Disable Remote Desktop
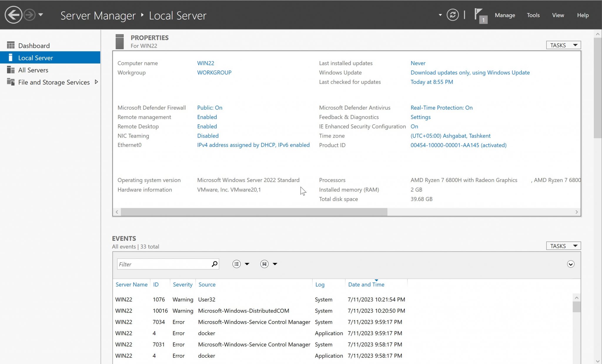 pos(207,126)
